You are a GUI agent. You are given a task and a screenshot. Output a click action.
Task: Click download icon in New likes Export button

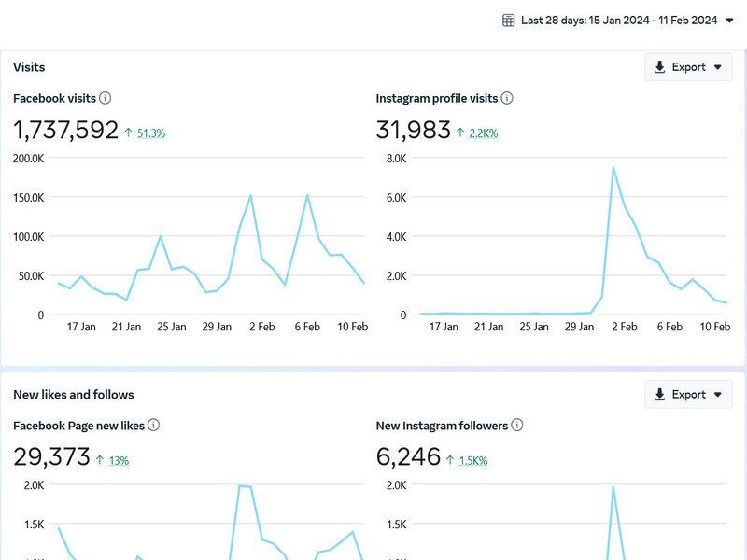pyautogui.click(x=660, y=395)
